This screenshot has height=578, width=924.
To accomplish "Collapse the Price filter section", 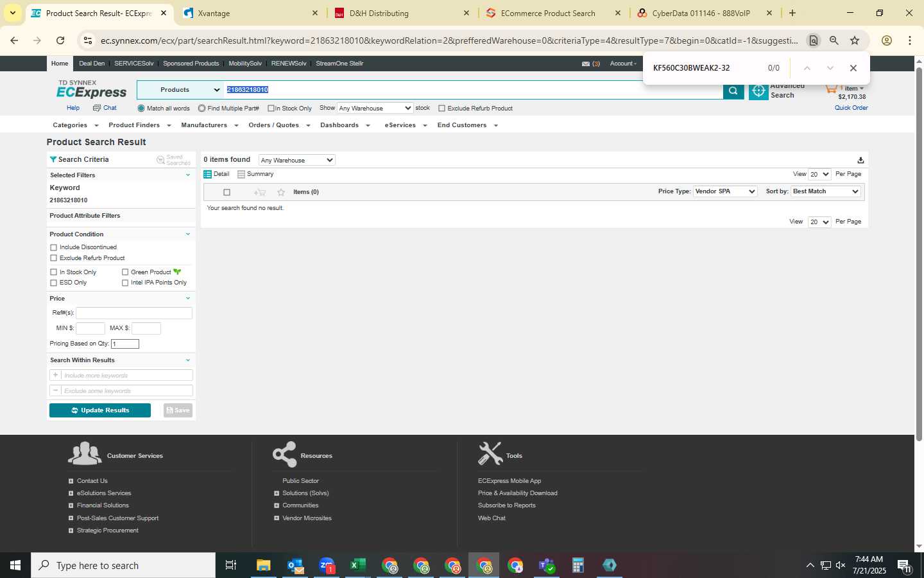I will pos(188,299).
